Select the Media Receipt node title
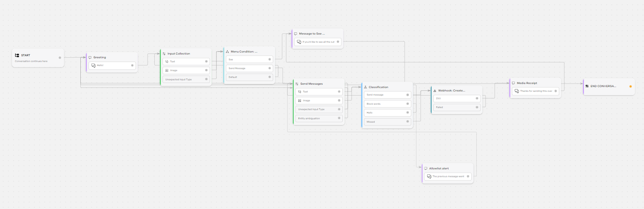Image resolution: width=644 pixels, height=209 pixels. pyautogui.click(x=527, y=83)
